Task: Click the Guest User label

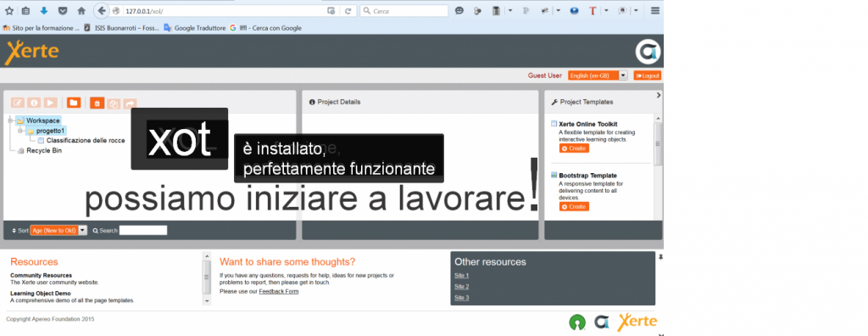Action: coord(545,76)
